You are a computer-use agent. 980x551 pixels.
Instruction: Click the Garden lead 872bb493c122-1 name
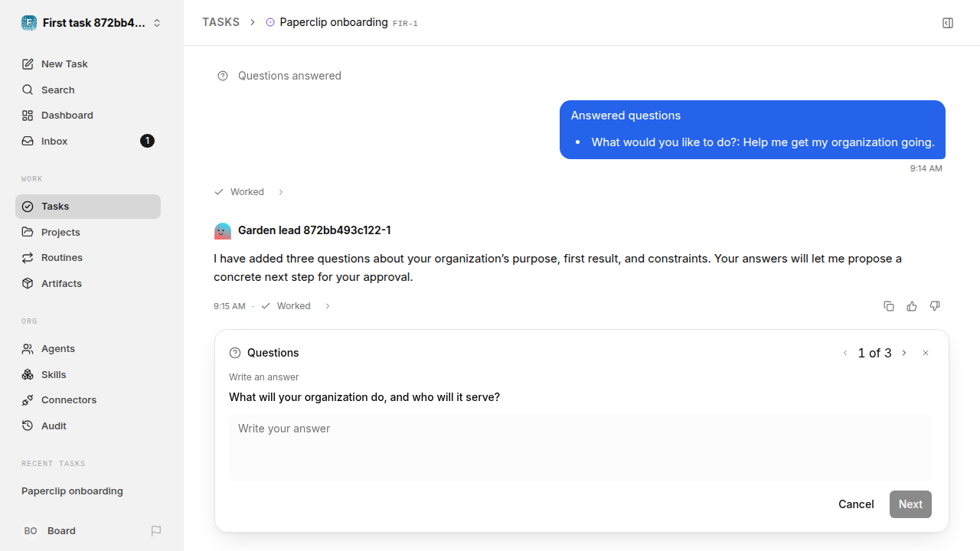pos(315,230)
